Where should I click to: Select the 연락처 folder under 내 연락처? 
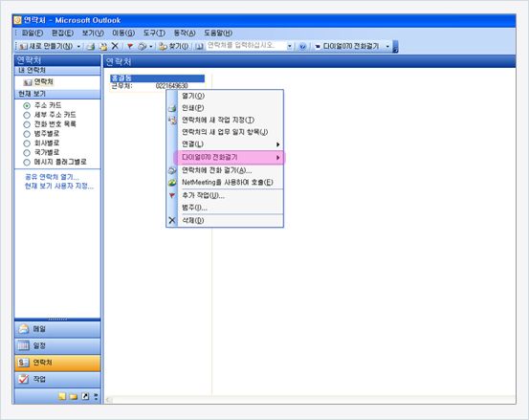(x=38, y=82)
